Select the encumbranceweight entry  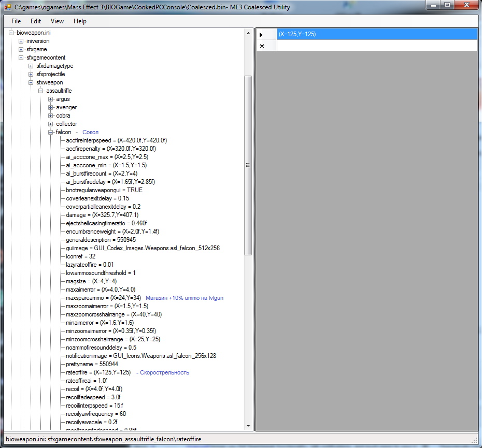point(112,232)
